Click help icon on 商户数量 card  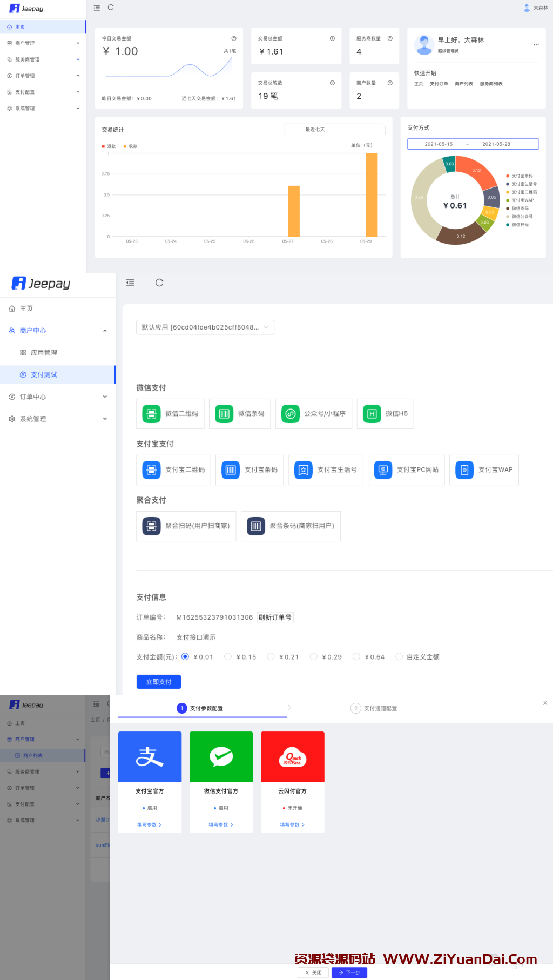click(x=390, y=83)
